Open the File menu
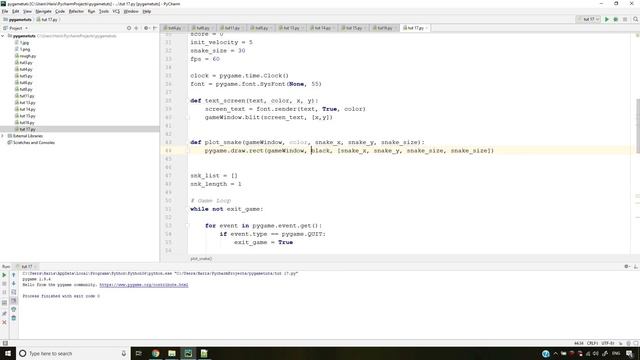640x360 pixels. (5, 11)
